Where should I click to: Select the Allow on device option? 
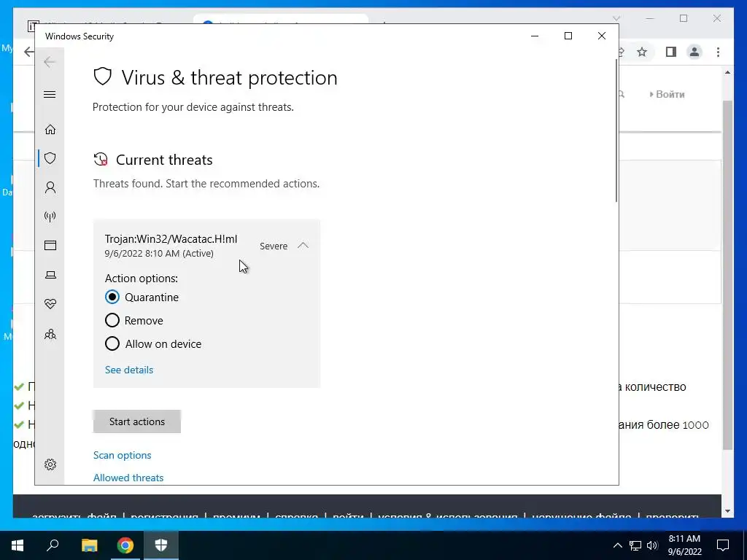112,344
